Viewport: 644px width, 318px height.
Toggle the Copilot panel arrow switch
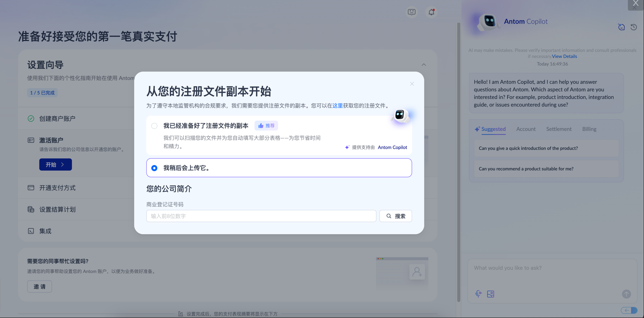[629, 311]
